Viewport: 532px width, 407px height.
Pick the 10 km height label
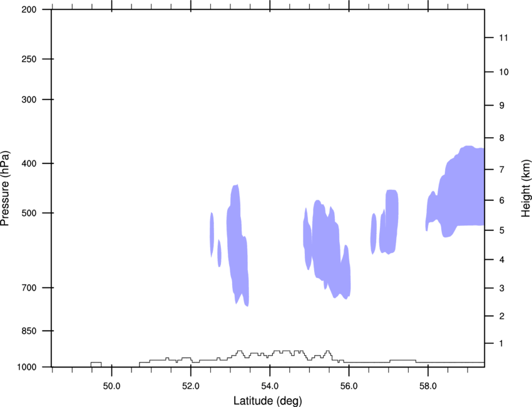tap(504, 72)
